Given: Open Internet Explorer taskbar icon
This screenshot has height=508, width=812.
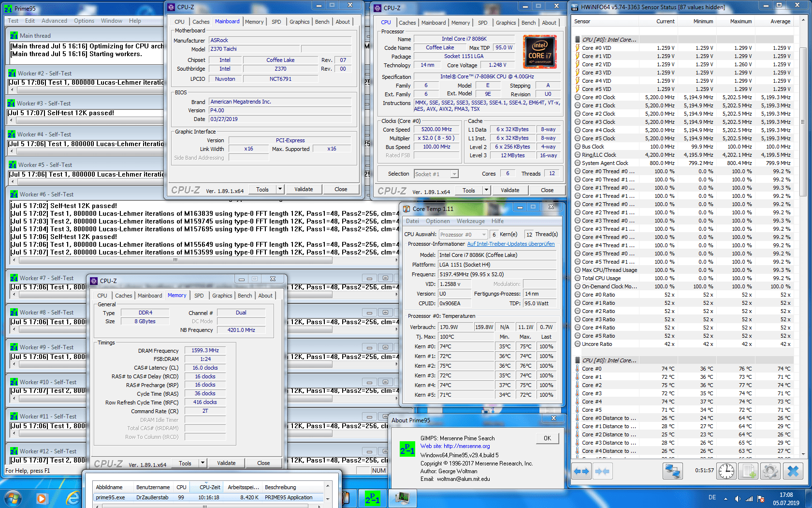Looking at the screenshot, I should (x=72, y=498).
